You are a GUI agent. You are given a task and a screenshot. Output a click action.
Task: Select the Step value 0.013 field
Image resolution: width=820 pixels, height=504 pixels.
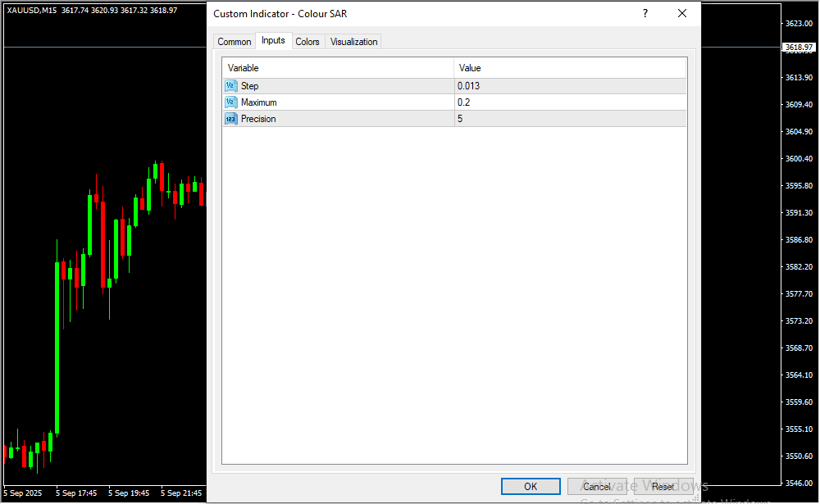click(570, 86)
